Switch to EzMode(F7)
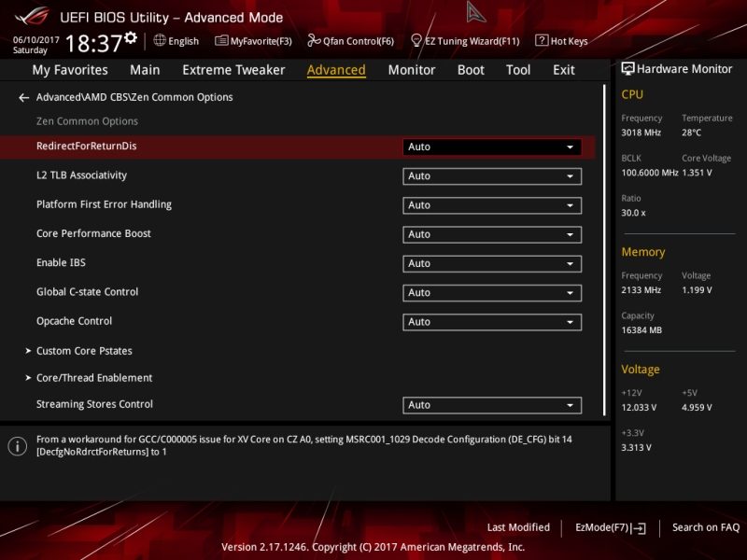The width and height of the screenshot is (747, 560). 611,527
